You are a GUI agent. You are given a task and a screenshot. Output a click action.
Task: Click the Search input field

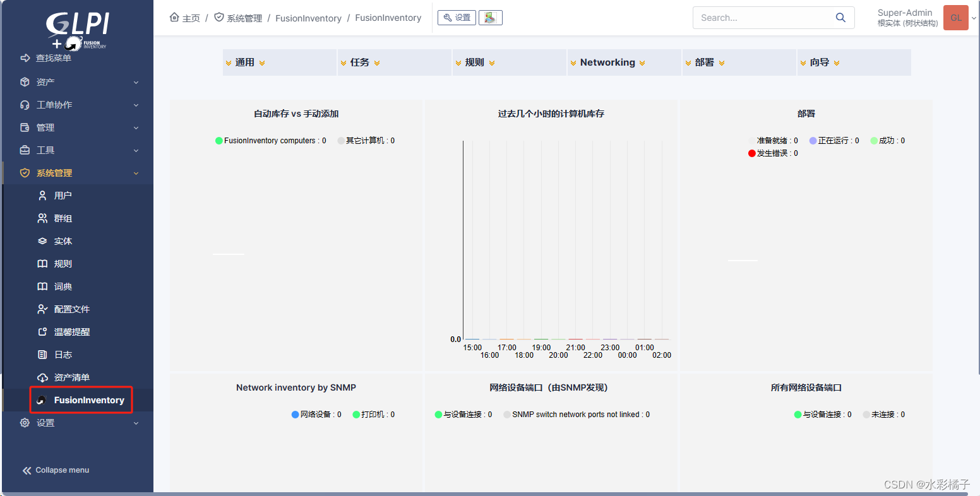(x=763, y=18)
